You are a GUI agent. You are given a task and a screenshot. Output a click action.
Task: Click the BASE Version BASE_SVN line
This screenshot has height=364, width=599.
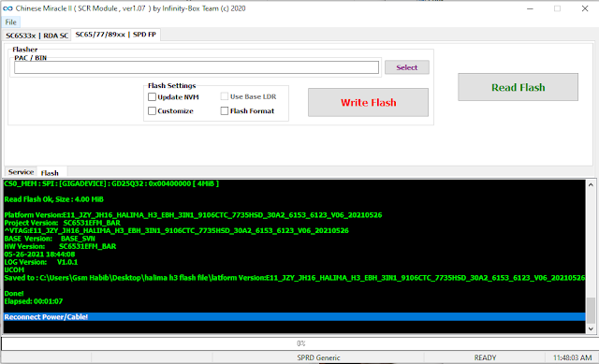tap(50, 239)
